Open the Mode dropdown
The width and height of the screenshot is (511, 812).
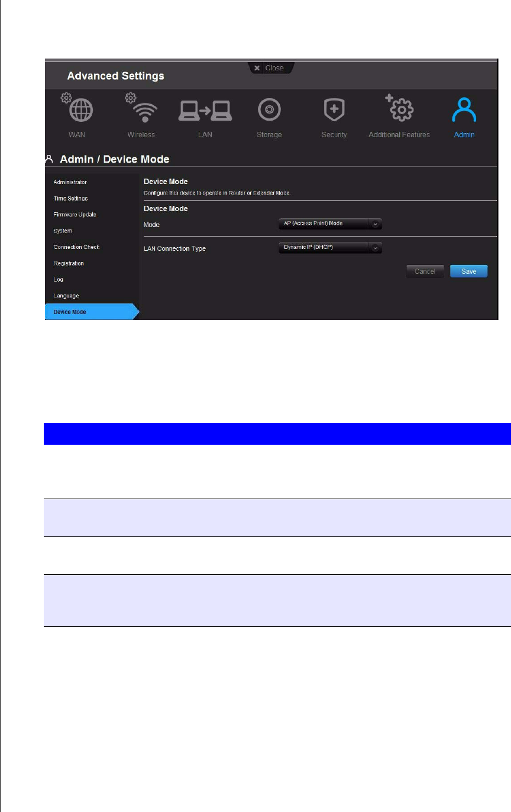pyautogui.click(x=330, y=224)
